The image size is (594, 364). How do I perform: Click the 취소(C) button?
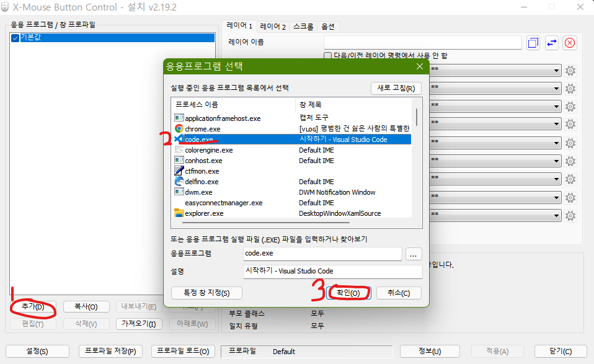coord(399,293)
